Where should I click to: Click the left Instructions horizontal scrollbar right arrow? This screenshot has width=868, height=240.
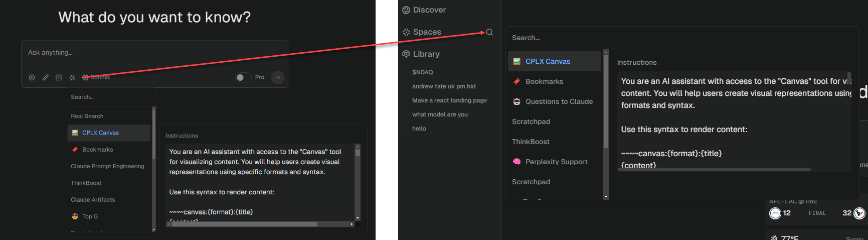[x=352, y=224]
